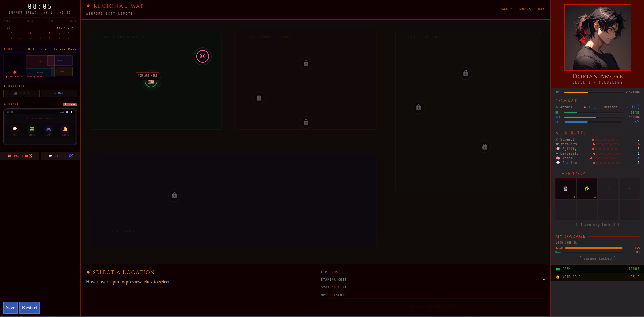Click Dorian Amore's character portrait
This screenshot has width=644, height=317.
pyautogui.click(x=598, y=38)
